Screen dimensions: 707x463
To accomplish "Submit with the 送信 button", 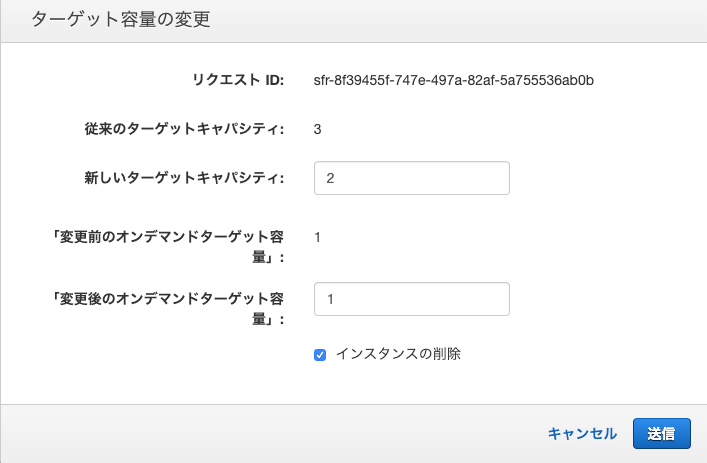I will [661, 434].
